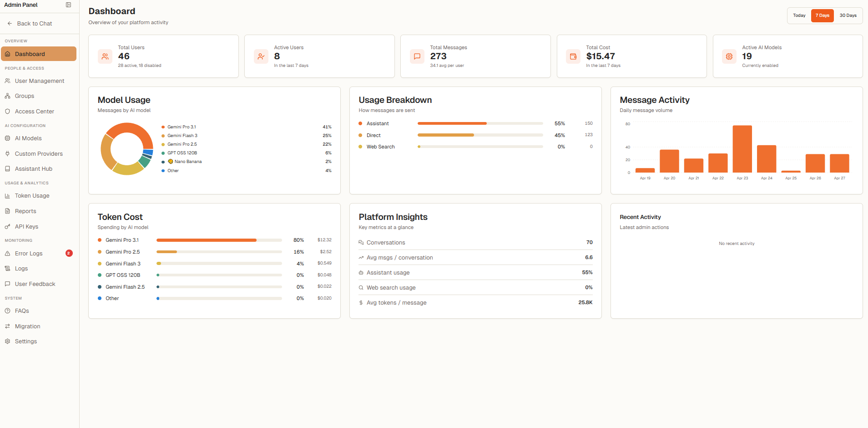Click the Active AI Models chip icon
Viewport: 868px width, 428px height.
point(729,56)
